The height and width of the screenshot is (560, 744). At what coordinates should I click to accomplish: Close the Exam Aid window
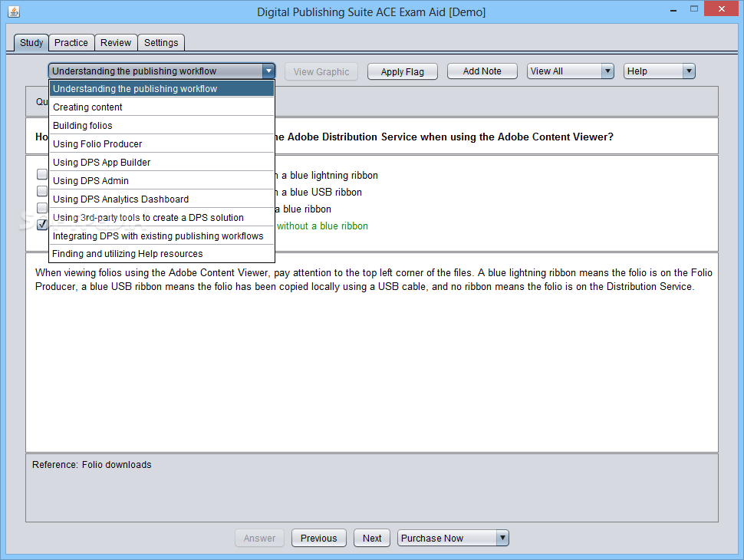click(x=722, y=9)
